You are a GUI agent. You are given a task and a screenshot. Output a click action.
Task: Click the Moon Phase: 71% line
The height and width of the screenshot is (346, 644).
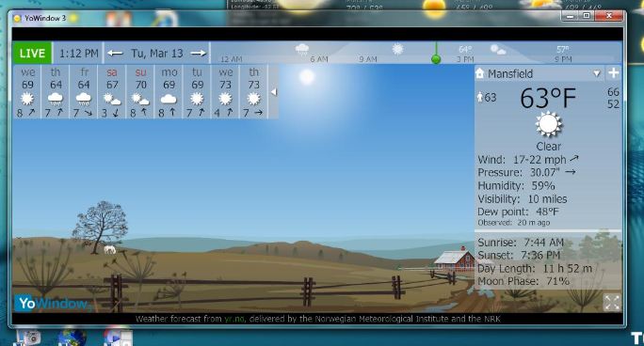[523, 281]
